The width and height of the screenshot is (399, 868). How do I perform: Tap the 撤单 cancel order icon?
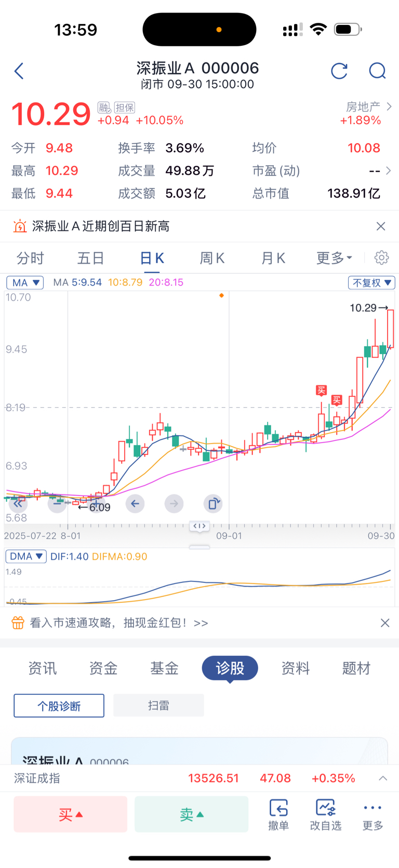click(x=278, y=814)
